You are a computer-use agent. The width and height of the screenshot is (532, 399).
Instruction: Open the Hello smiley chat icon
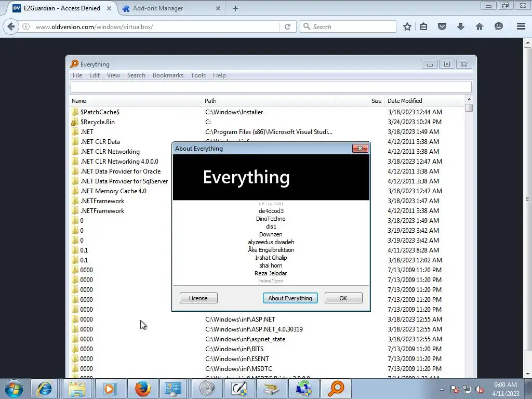point(498,26)
